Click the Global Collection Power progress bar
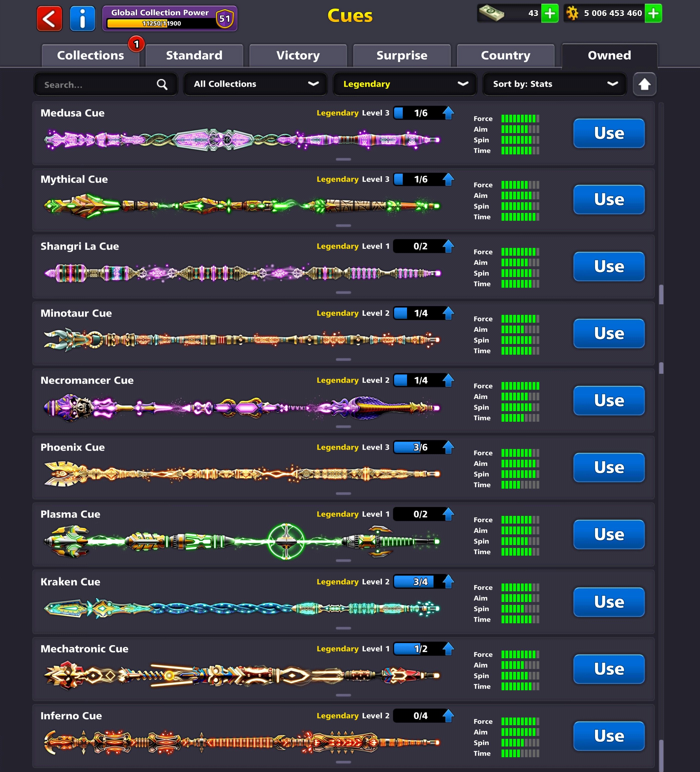 tap(161, 23)
